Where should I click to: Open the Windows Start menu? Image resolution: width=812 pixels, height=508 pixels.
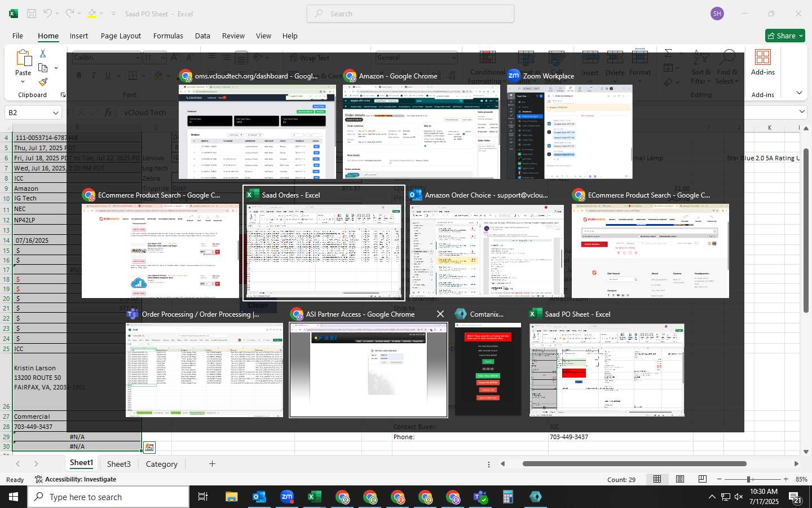(14, 497)
